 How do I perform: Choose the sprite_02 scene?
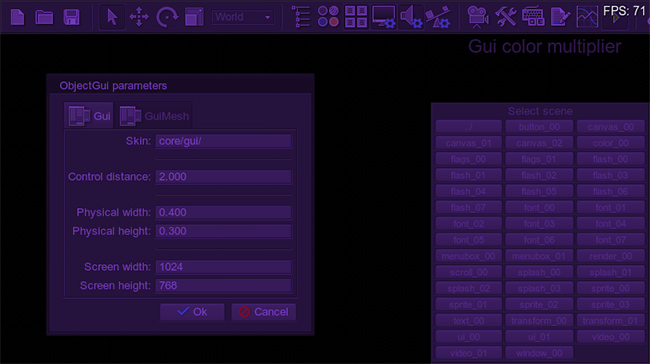[539, 305]
